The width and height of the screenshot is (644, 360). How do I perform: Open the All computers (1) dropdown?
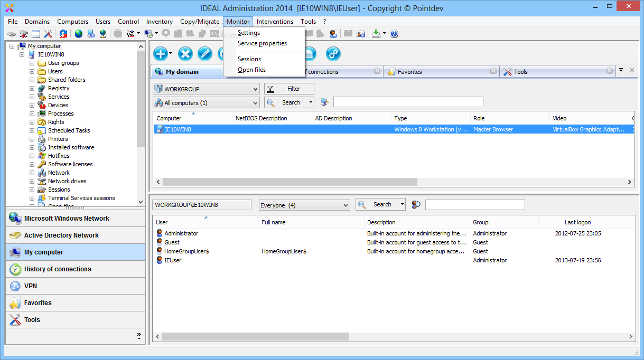[x=206, y=103]
